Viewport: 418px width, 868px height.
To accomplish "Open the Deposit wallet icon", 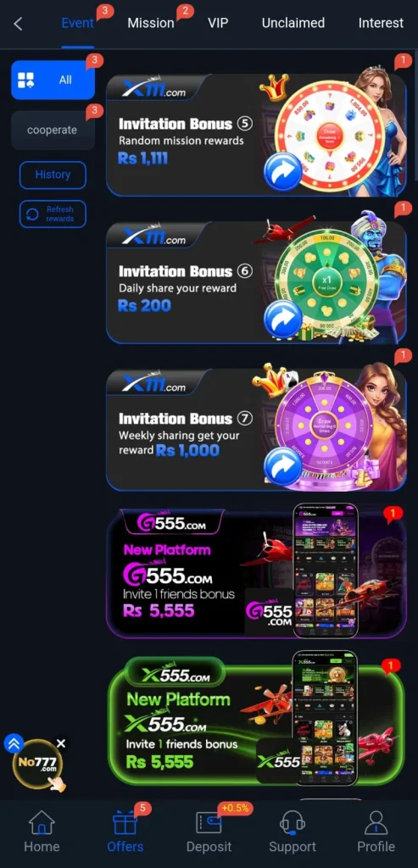I will point(209,822).
